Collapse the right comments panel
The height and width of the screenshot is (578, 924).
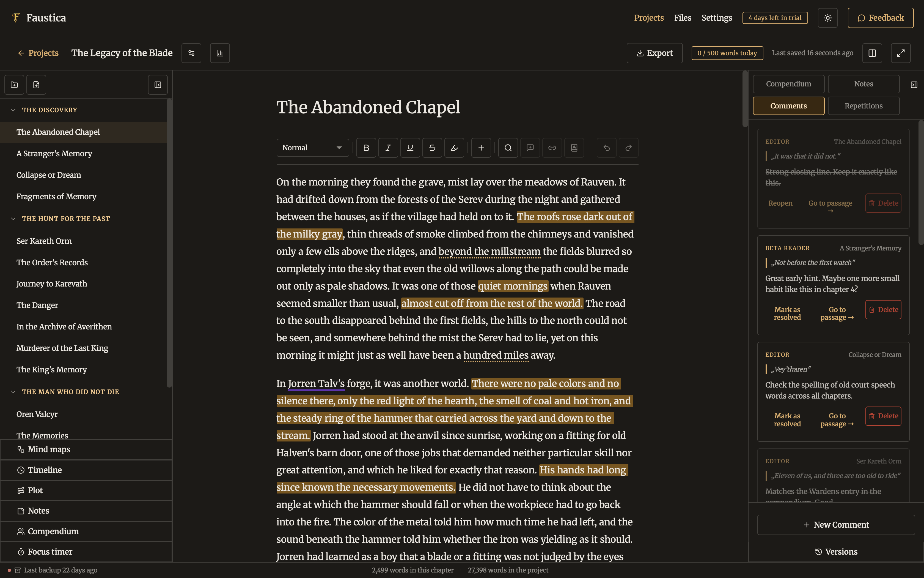[914, 85]
